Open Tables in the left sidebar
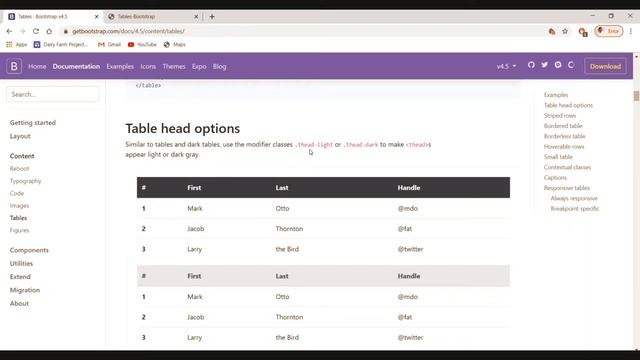 pos(18,218)
